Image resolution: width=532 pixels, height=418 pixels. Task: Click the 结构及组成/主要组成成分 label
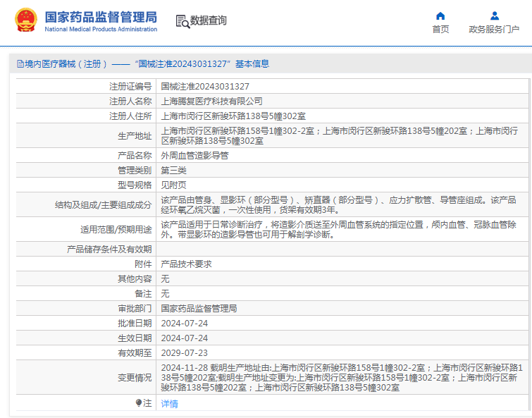coord(103,205)
